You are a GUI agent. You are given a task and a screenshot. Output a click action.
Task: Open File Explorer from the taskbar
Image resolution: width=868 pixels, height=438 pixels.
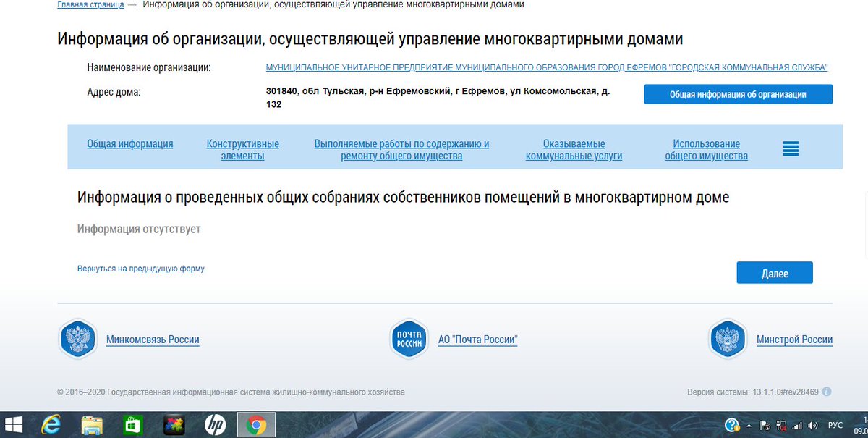[x=92, y=425]
